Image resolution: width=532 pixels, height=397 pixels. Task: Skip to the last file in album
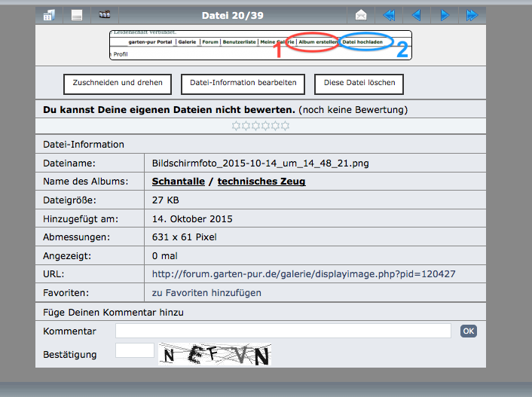(x=472, y=15)
